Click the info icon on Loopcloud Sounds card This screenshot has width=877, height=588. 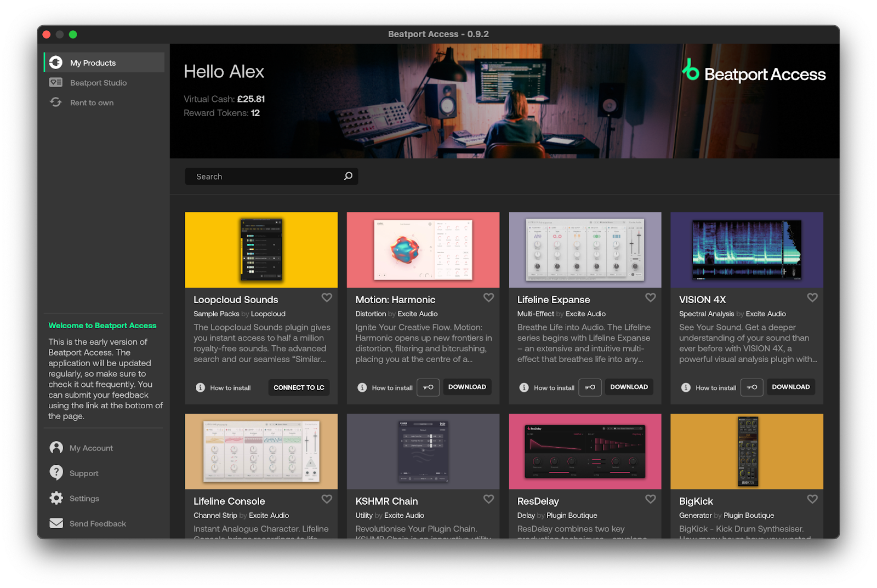[200, 387]
